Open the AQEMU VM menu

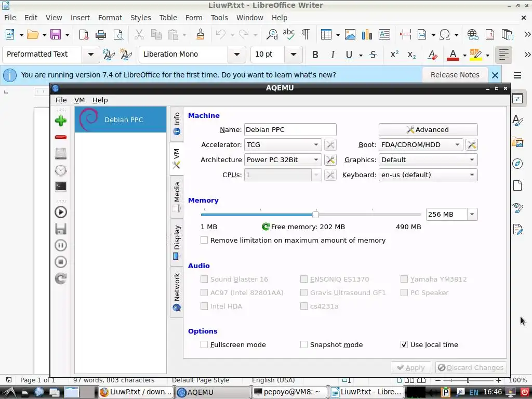(x=79, y=100)
